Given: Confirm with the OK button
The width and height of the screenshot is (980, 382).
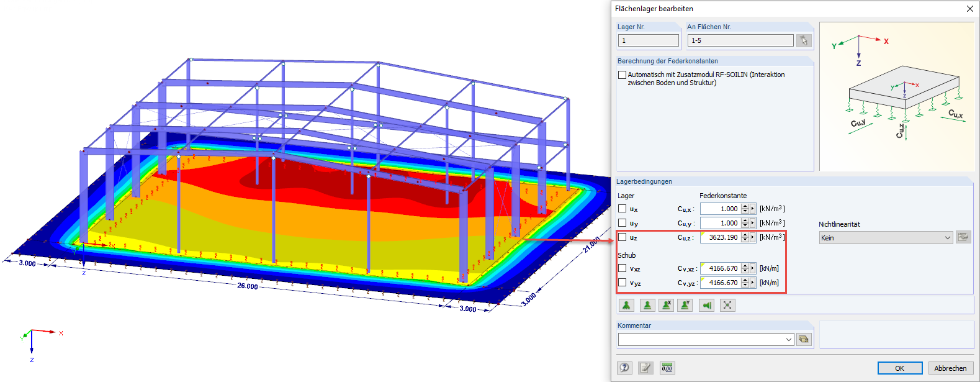Looking at the screenshot, I should coord(899,368).
